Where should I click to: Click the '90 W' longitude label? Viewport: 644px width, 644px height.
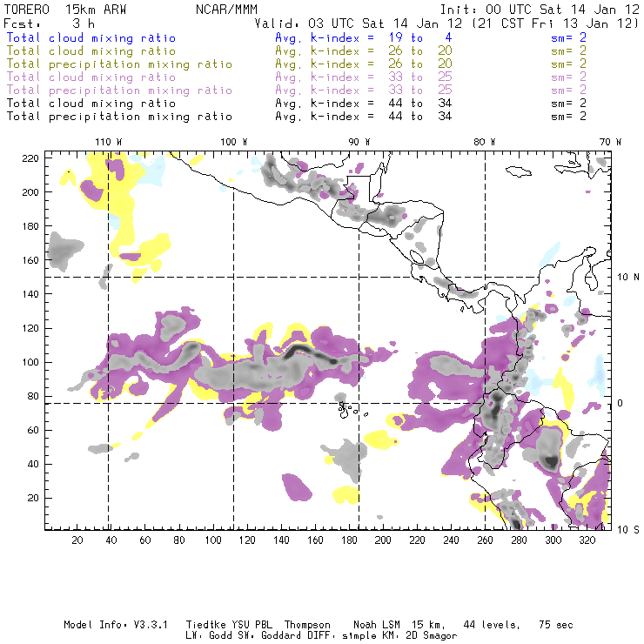359,142
